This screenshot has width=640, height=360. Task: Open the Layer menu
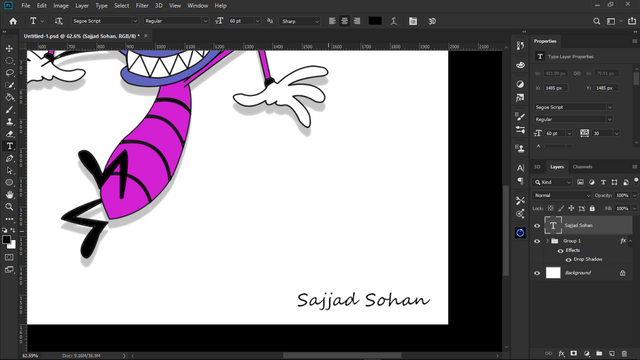click(82, 6)
